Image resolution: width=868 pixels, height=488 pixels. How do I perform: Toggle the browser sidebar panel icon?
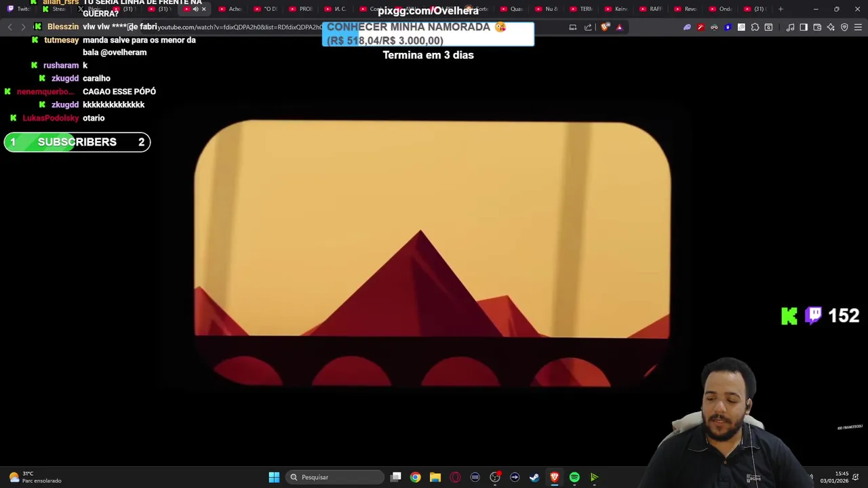[804, 27]
